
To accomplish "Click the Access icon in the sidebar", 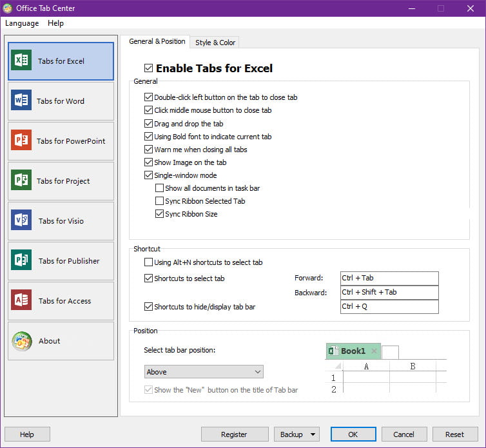I will click(21, 301).
